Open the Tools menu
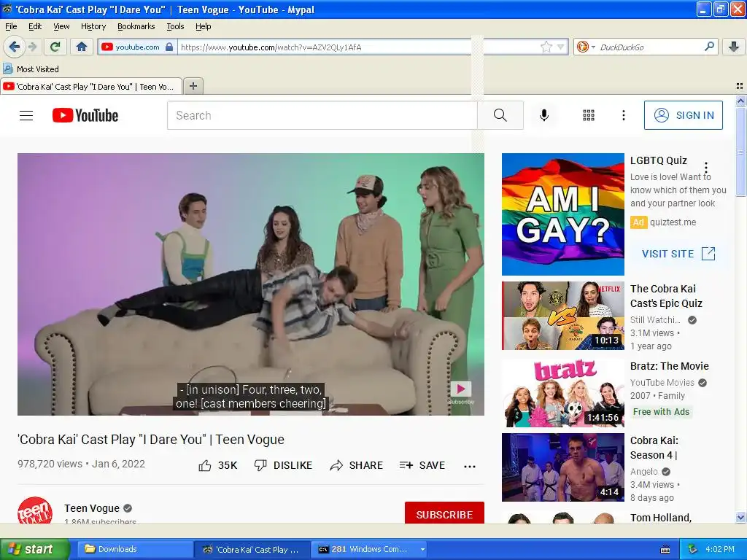This screenshot has height=560, width=747. (175, 26)
